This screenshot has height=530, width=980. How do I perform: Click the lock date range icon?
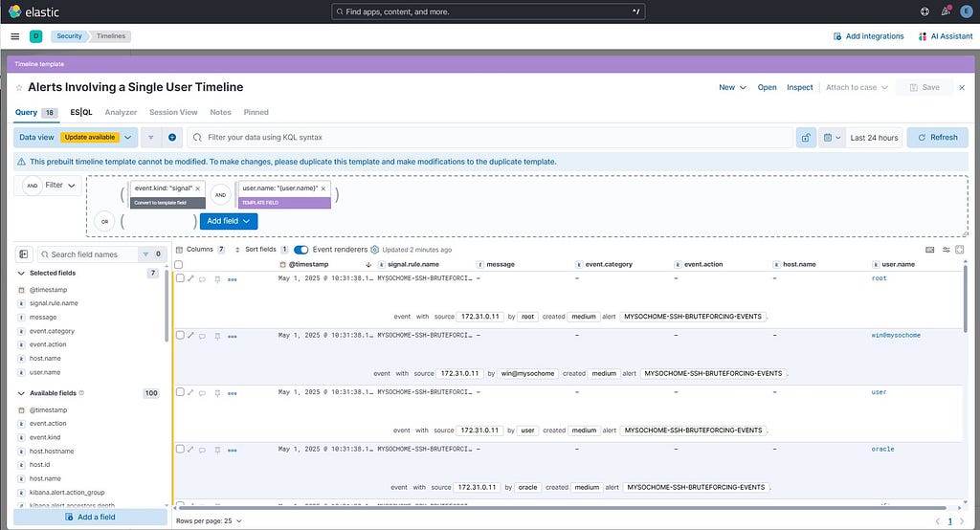[806, 138]
